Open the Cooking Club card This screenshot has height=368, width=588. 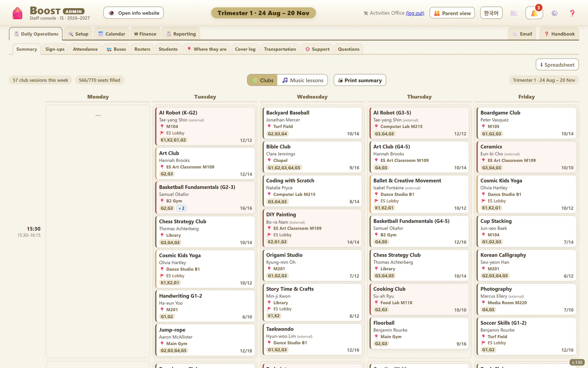pyautogui.click(x=419, y=299)
